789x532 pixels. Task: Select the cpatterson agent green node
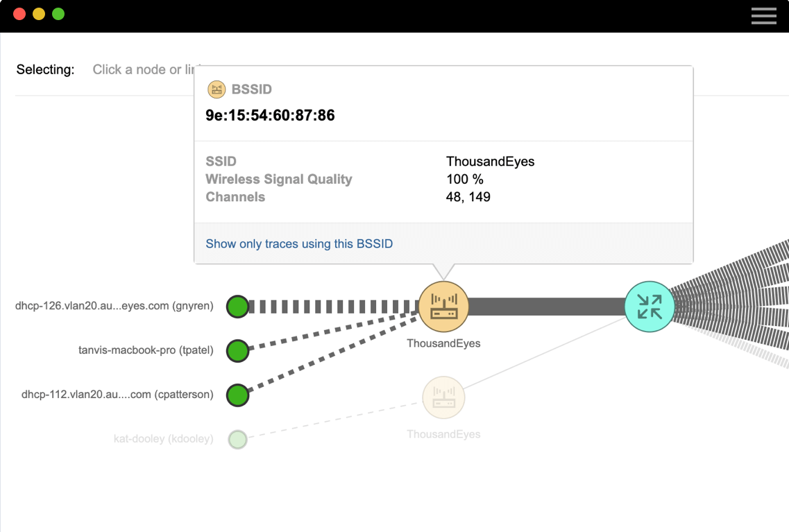click(x=237, y=395)
